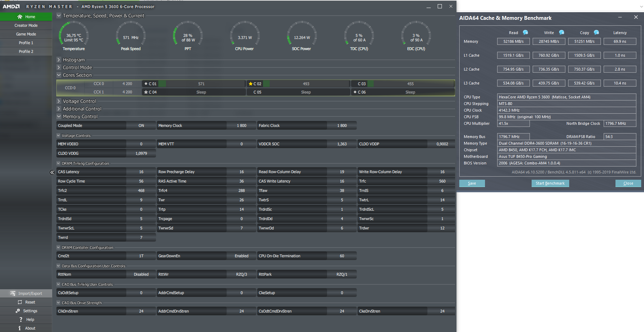Viewport: 644px width, 332px height.
Task: Open Settings via the gear icon
Action: pyautogui.click(x=18, y=311)
